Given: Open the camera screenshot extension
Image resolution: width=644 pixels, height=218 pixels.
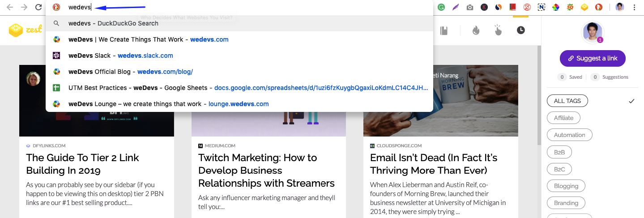Looking at the screenshot, I should point(469,7).
